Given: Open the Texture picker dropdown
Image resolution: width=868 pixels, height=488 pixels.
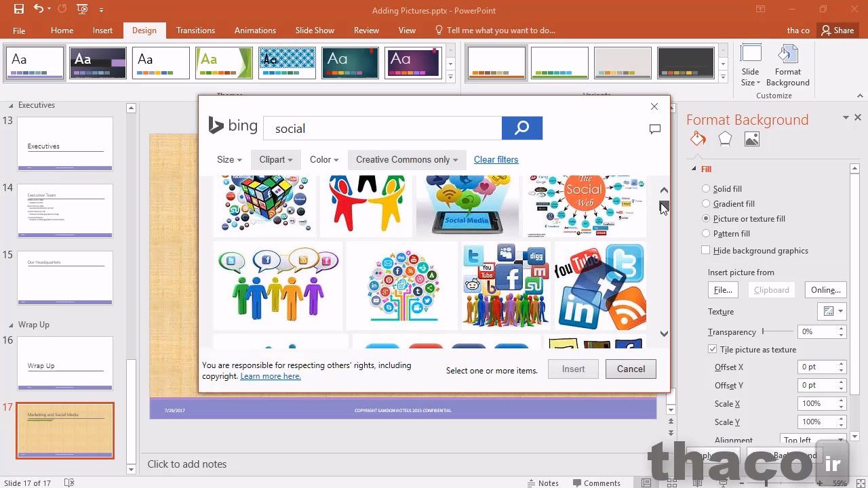Looking at the screenshot, I should [x=832, y=311].
